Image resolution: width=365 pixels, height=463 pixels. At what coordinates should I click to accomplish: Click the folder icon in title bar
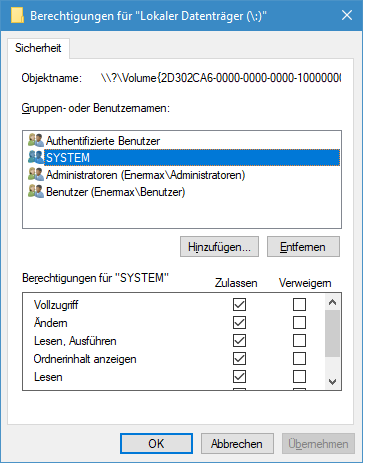(x=17, y=15)
